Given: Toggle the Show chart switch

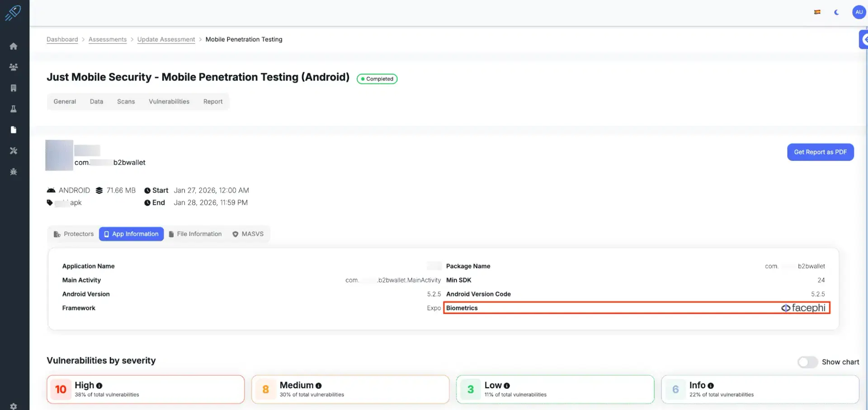Looking at the screenshot, I should pyautogui.click(x=808, y=362).
